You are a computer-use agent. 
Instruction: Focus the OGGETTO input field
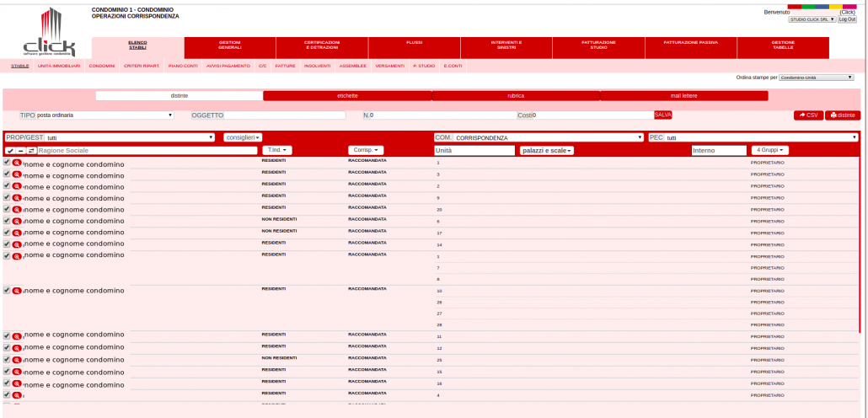pyautogui.click(x=285, y=115)
